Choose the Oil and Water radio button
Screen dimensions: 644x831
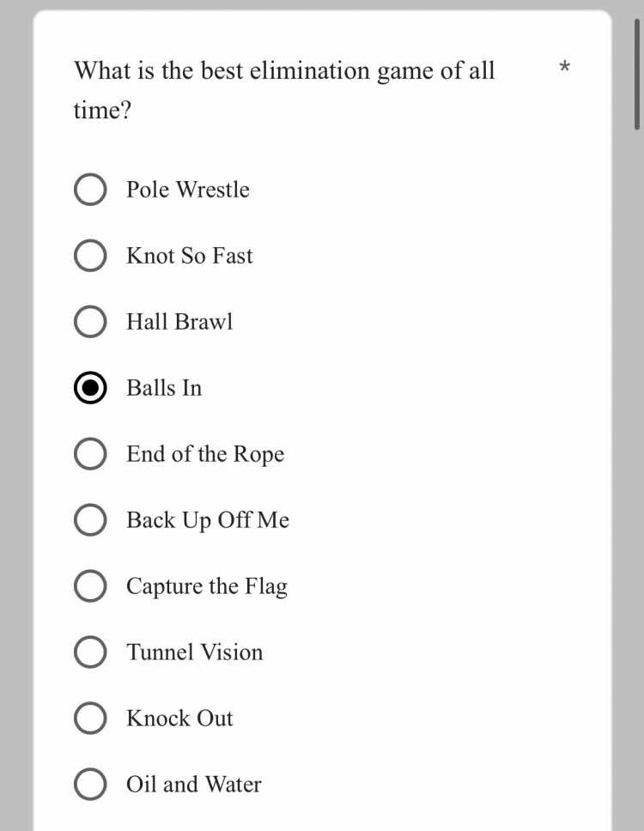pos(90,785)
